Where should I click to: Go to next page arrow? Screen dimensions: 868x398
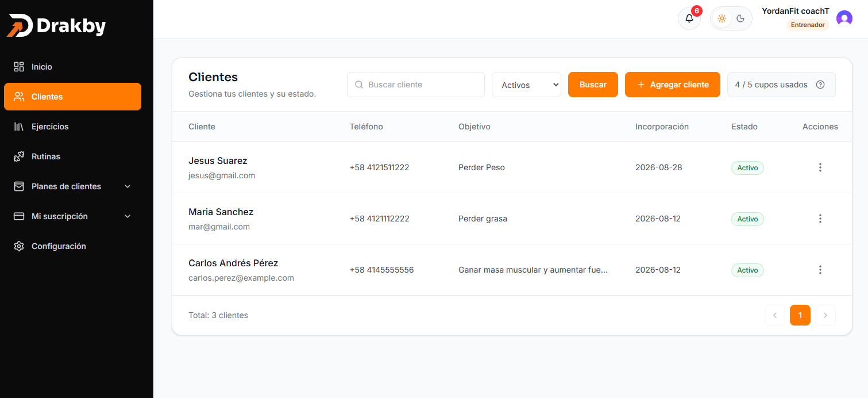tap(825, 315)
